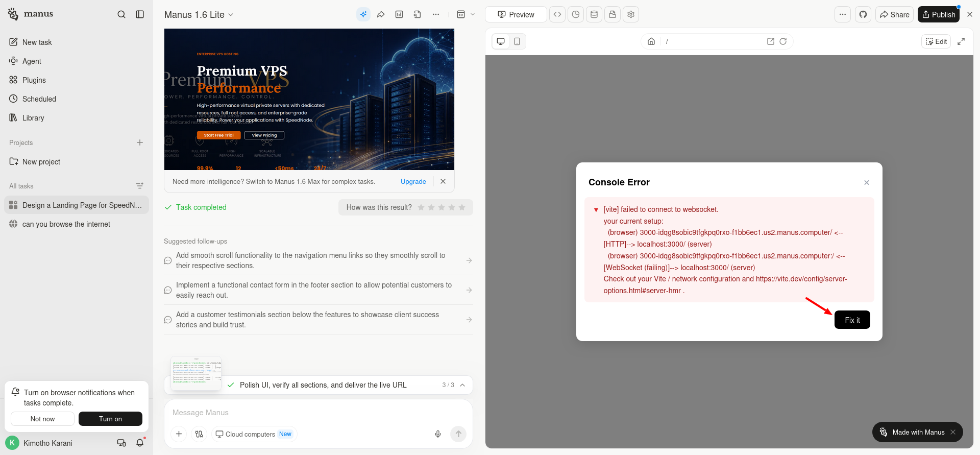Open the Premium VPS landing page thumbnail
Screen dimensions: 980x455
(309, 99)
